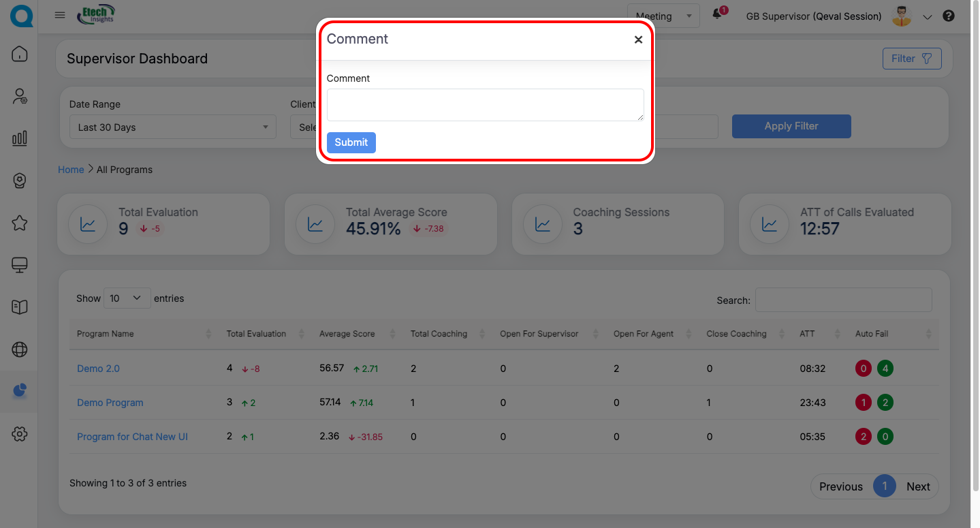Click the globe icon in sidebar
The height and width of the screenshot is (528, 980).
point(20,350)
